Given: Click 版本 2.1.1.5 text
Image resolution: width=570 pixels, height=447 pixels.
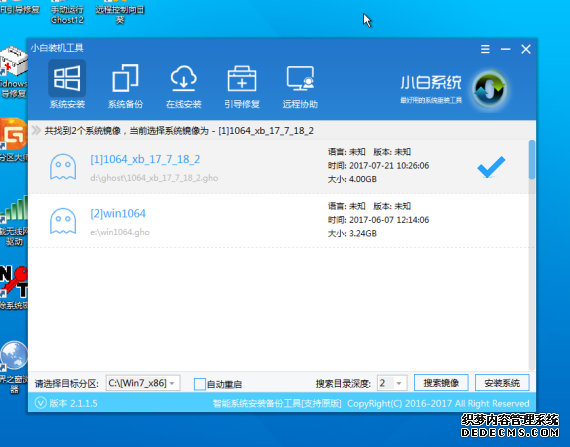Looking at the screenshot, I should pyautogui.click(x=73, y=403).
